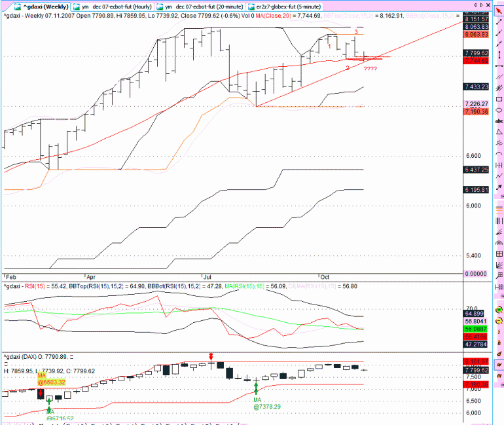Image resolution: width=504 pixels, height=425 pixels.
Task: Click the tab scroll left arrow
Action: (475, 5)
